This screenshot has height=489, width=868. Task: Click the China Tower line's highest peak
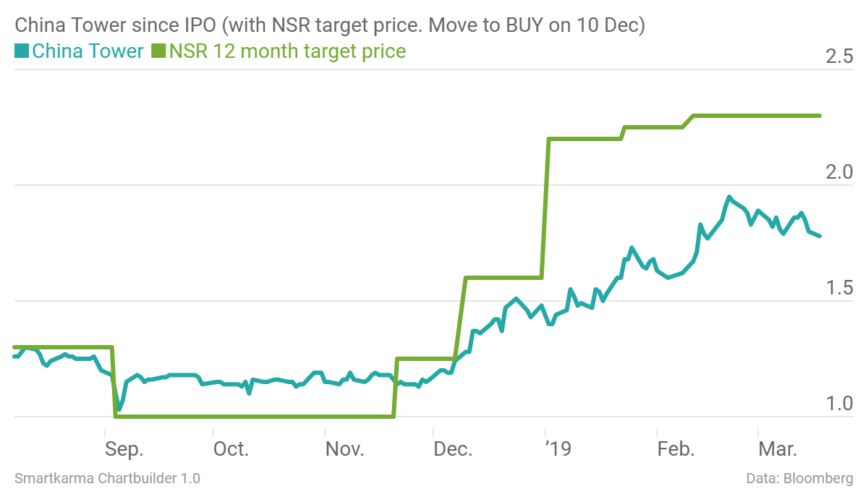[x=729, y=197]
